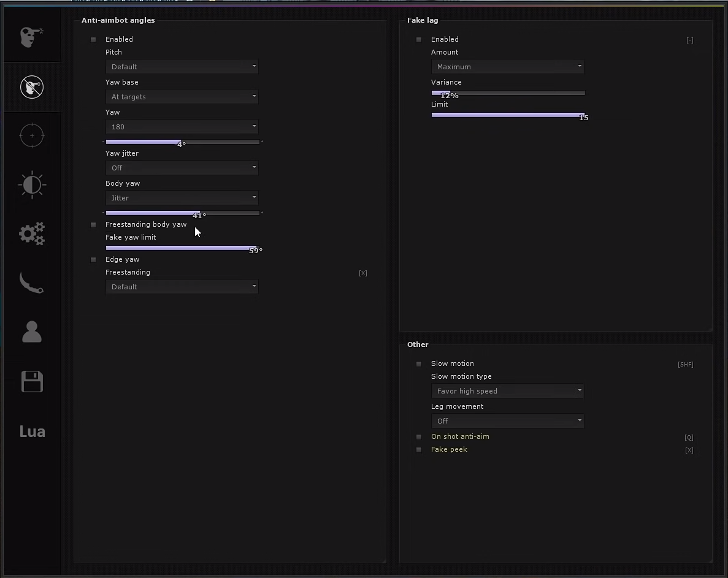
Task: Toggle the Edge yaw checkbox
Action: pos(93,260)
